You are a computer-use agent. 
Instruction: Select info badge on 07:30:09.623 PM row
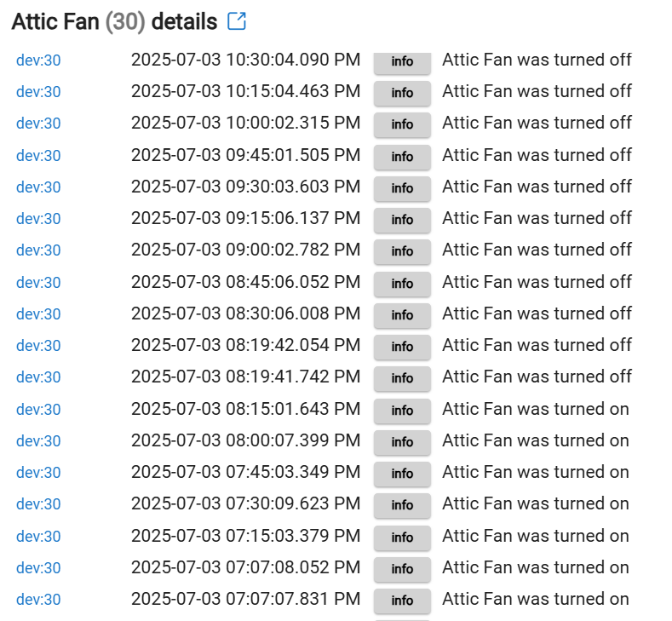pos(402,505)
